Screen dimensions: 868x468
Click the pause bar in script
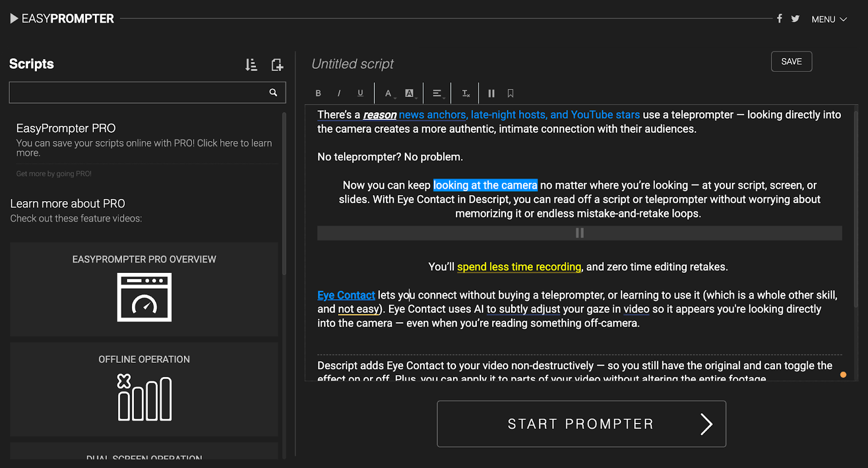pyautogui.click(x=579, y=233)
